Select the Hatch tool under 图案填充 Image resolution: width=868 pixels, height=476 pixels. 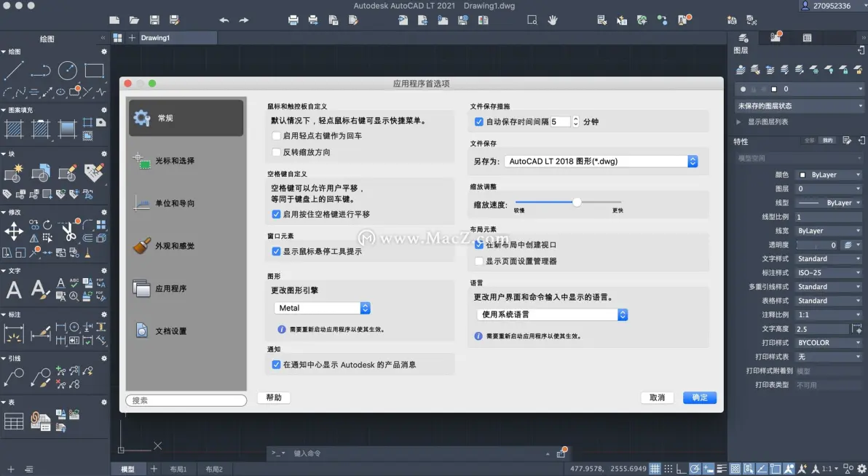pos(13,129)
